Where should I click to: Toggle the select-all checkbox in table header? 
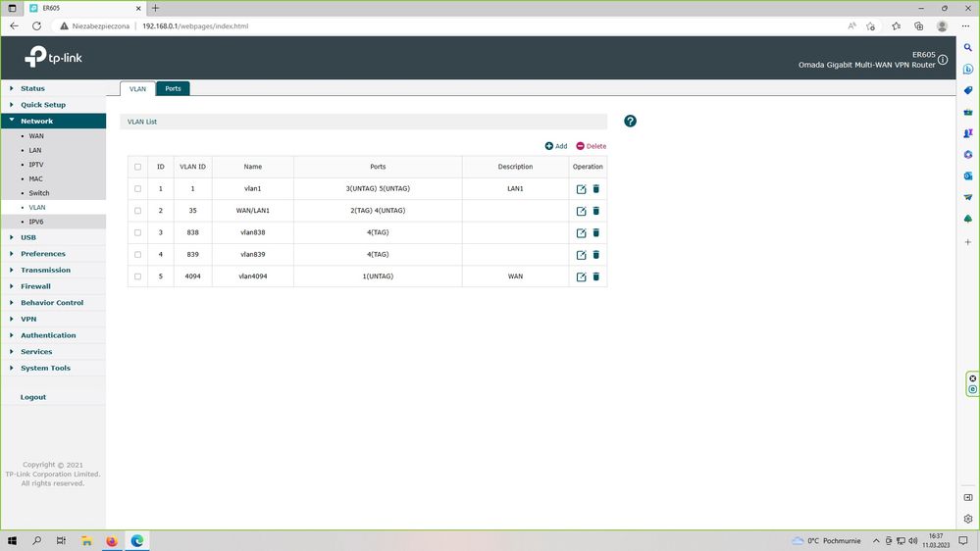[137, 167]
